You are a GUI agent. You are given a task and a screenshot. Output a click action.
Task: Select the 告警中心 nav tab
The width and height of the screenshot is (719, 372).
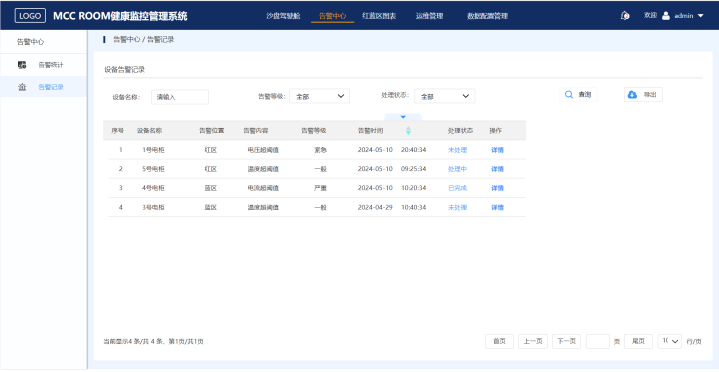click(332, 16)
